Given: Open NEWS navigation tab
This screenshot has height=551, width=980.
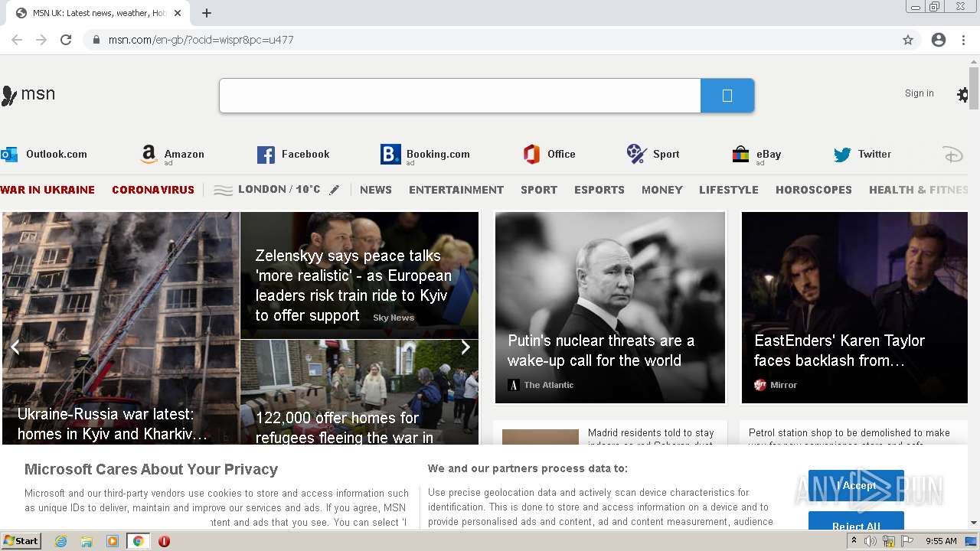Looking at the screenshot, I should (376, 190).
